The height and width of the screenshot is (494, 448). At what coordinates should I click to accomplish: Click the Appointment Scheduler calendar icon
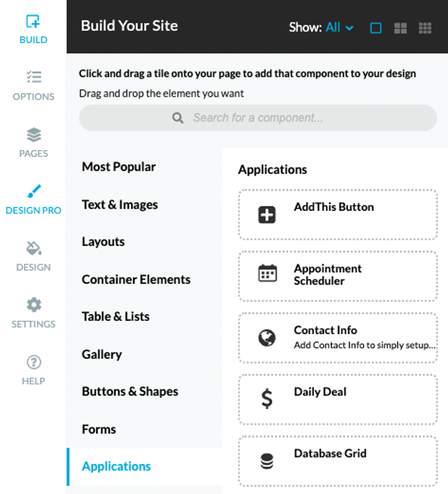click(x=267, y=273)
